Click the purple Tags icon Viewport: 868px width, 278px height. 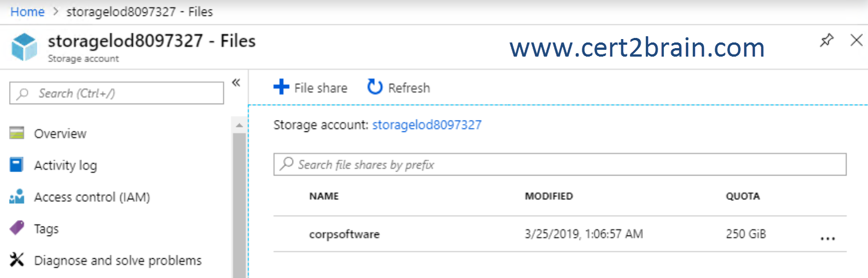coord(17,229)
